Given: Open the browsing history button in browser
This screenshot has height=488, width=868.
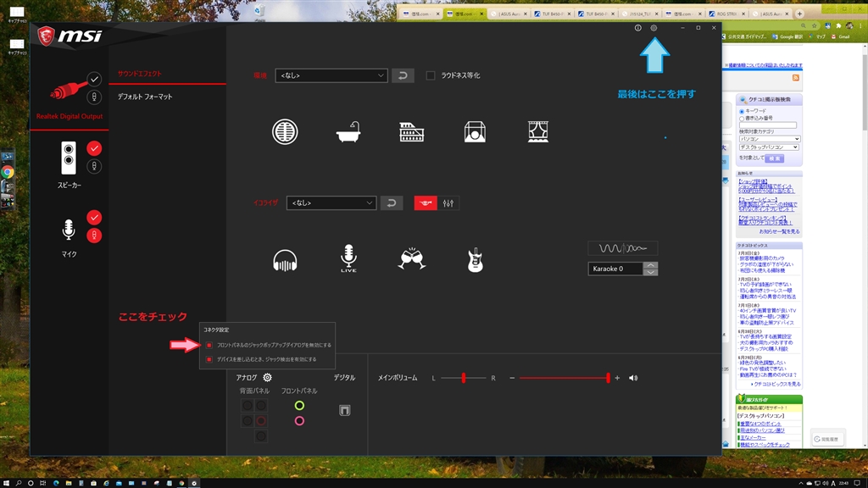Looking at the screenshot, I should (826, 439).
